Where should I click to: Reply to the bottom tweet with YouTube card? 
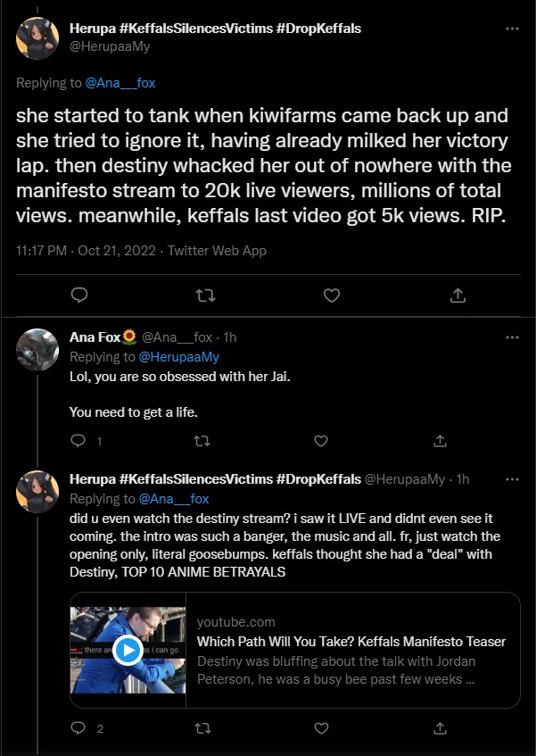pos(78,728)
